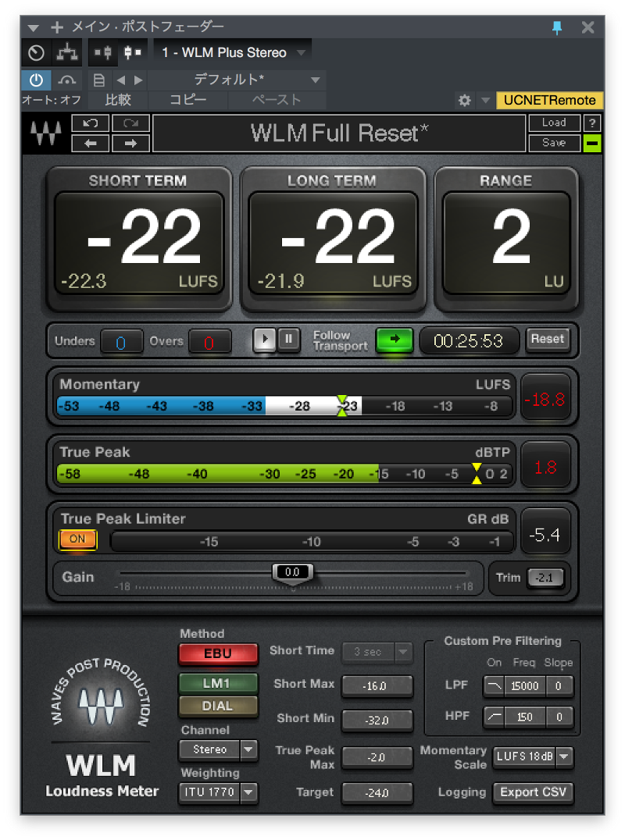Click the True Peak 1.8 readout
Image resolution: width=625 pixels, height=840 pixels.
pyautogui.click(x=545, y=467)
